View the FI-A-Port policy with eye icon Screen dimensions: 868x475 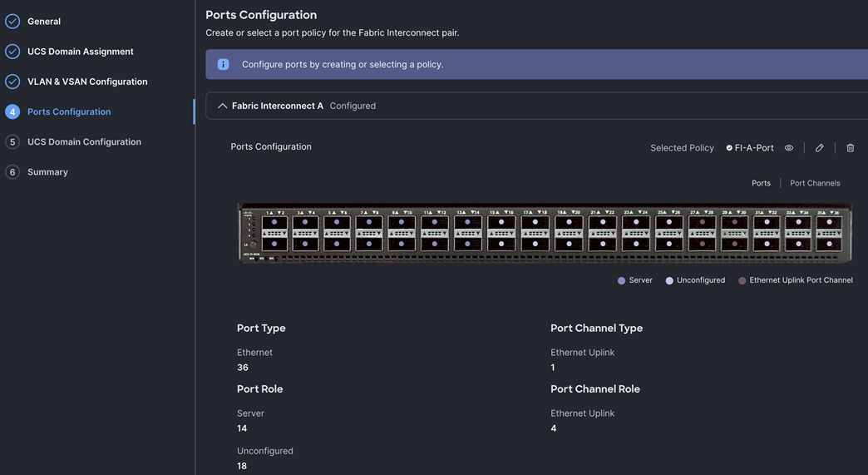(789, 148)
